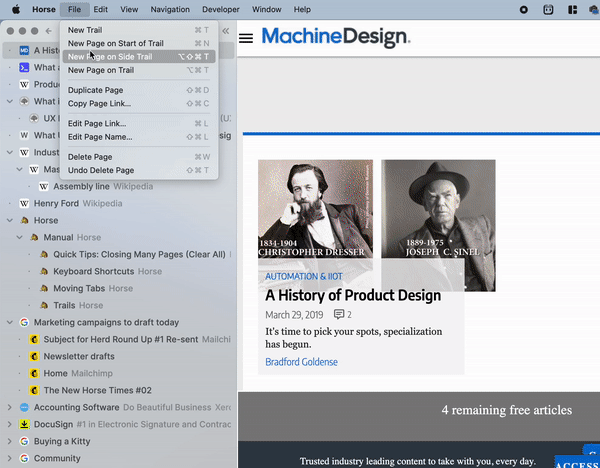Screen dimensions: 600x468
Task: Choose Copy Page Link...
Action: pyautogui.click(x=139, y=103)
